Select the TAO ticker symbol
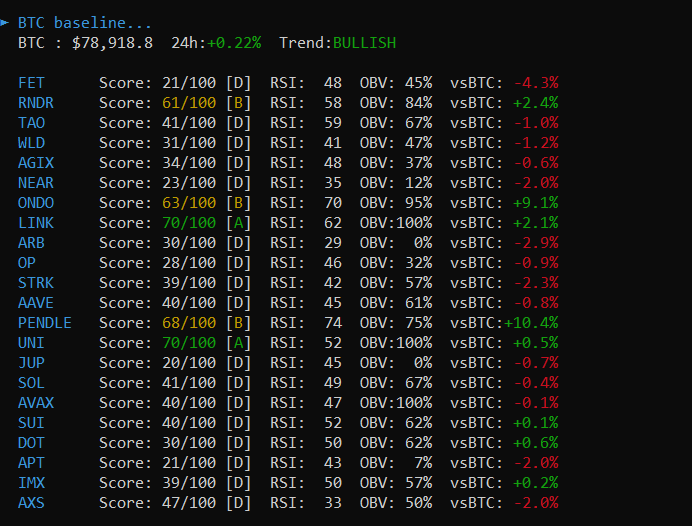The width and height of the screenshot is (692, 526). tap(31, 123)
